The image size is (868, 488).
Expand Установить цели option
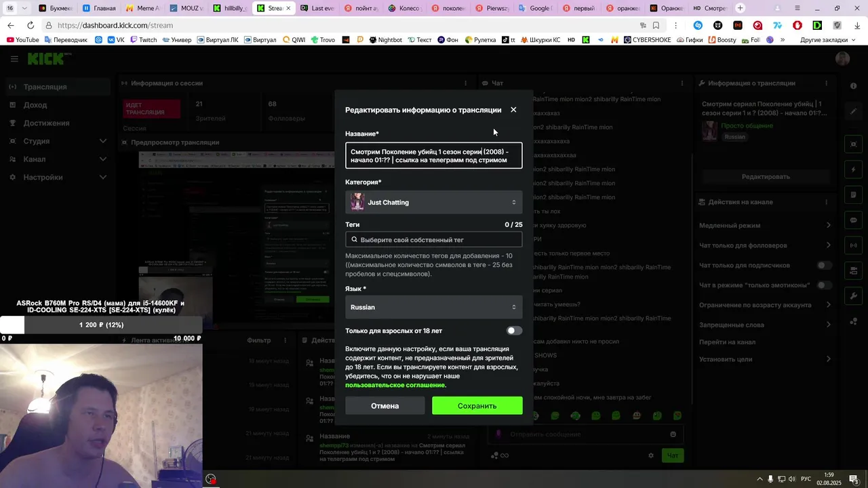[x=766, y=359]
